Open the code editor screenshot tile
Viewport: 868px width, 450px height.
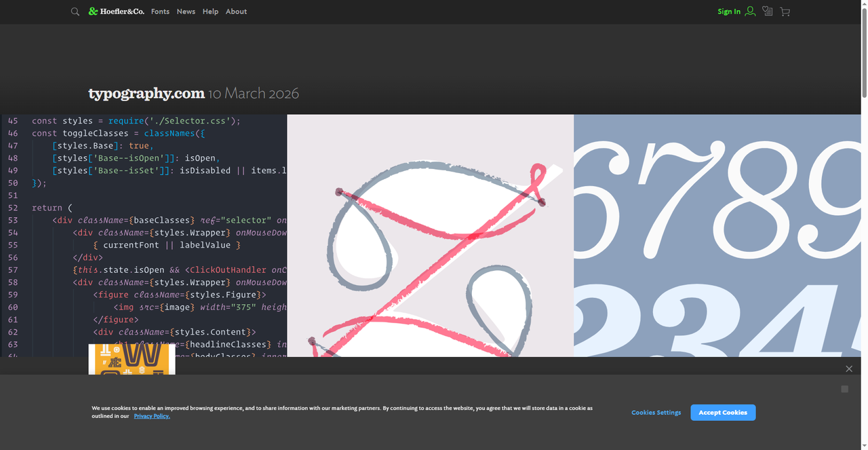(x=144, y=231)
